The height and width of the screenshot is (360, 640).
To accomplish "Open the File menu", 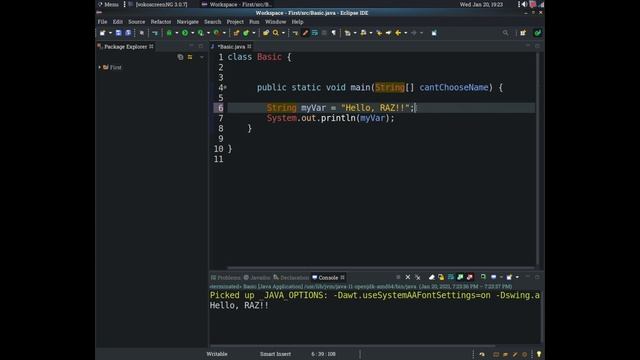I will (102, 22).
